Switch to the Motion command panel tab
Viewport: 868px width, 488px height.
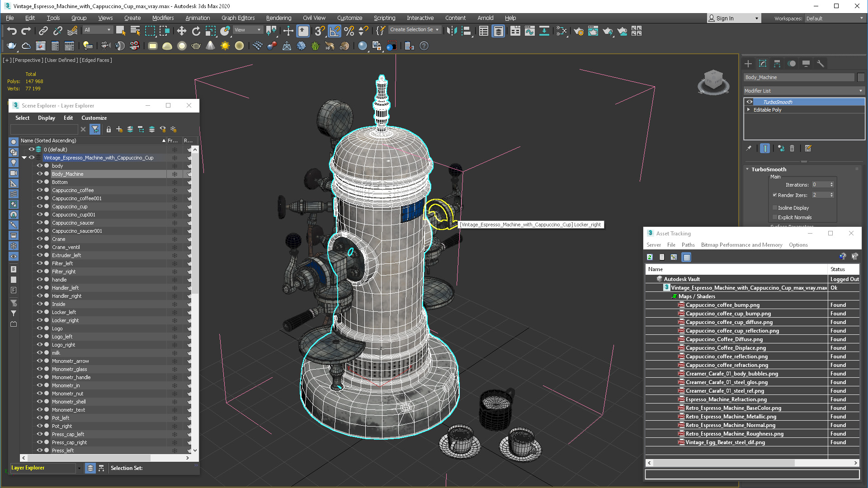click(x=792, y=64)
